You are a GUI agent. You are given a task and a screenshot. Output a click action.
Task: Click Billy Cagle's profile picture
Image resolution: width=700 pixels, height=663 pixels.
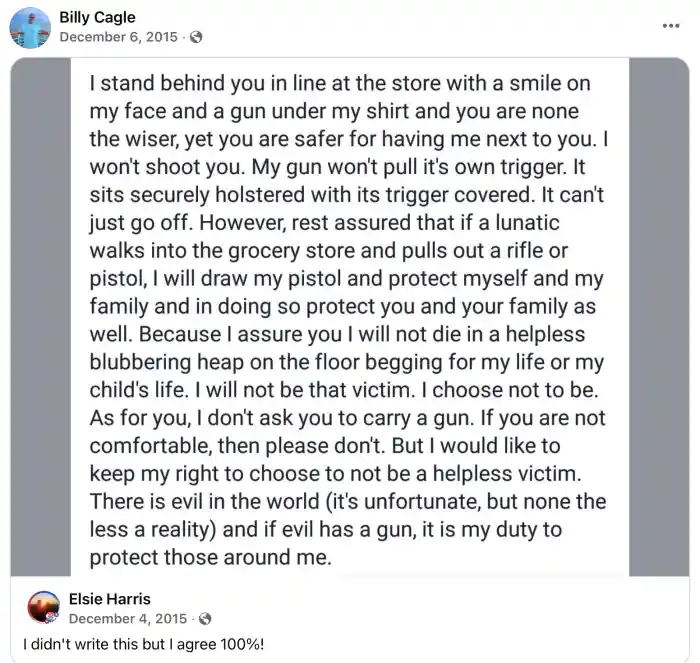click(x=30, y=27)
